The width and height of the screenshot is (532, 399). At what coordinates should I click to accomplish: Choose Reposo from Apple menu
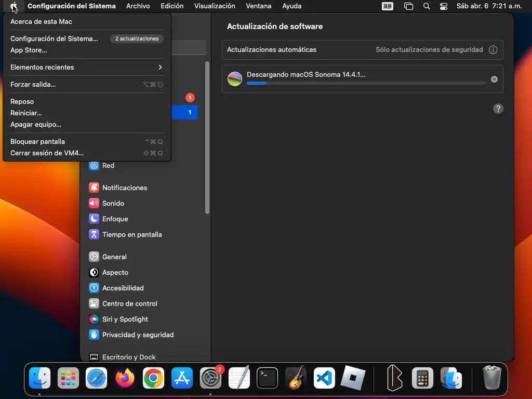click(87, 101)
